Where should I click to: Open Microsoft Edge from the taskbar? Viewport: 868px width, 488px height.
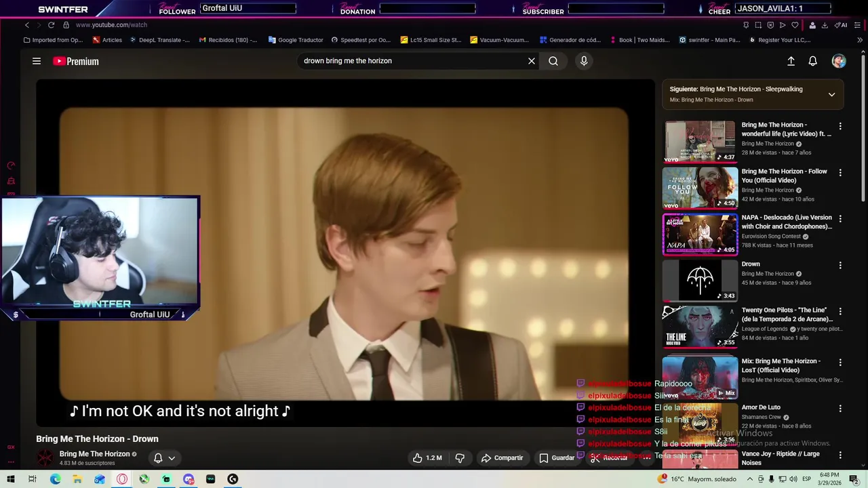[56, 479]
